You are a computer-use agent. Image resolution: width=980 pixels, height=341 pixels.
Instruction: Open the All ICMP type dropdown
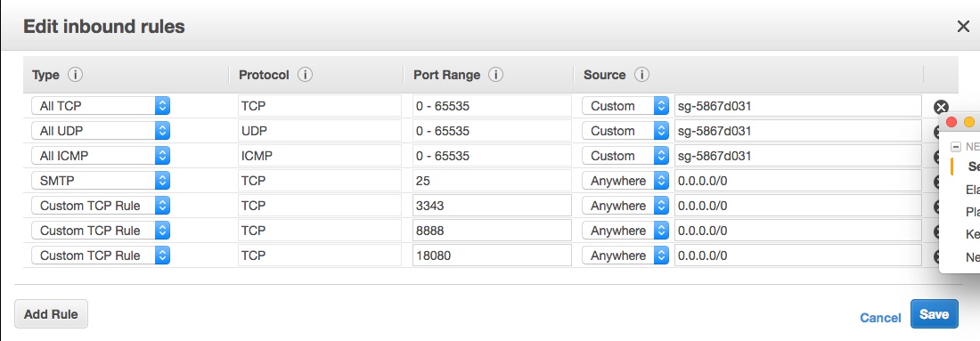(x=101, y=156)
